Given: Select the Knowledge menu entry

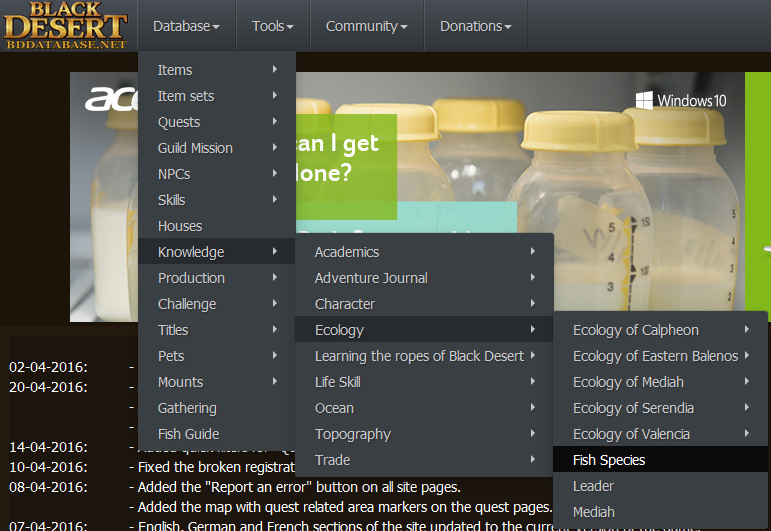Looking at the screenshot, I should click(x=217, y=252).
